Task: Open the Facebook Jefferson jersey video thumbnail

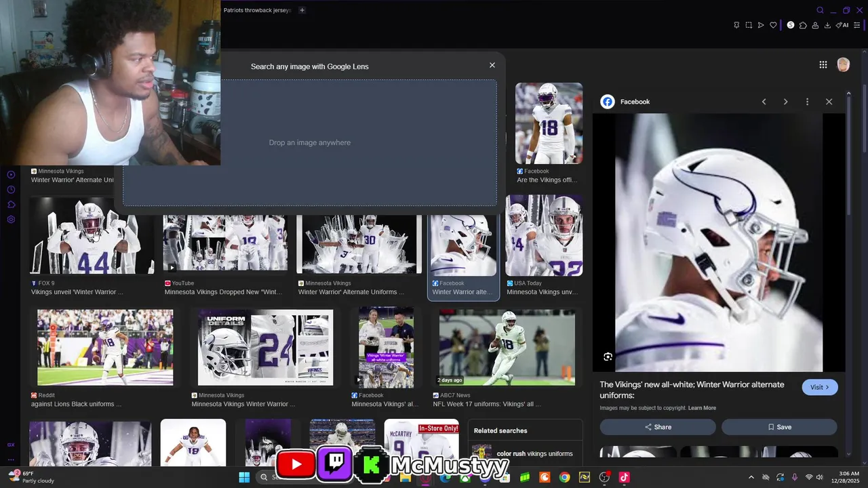Action: pyautogui.click(x=386, y=348)
